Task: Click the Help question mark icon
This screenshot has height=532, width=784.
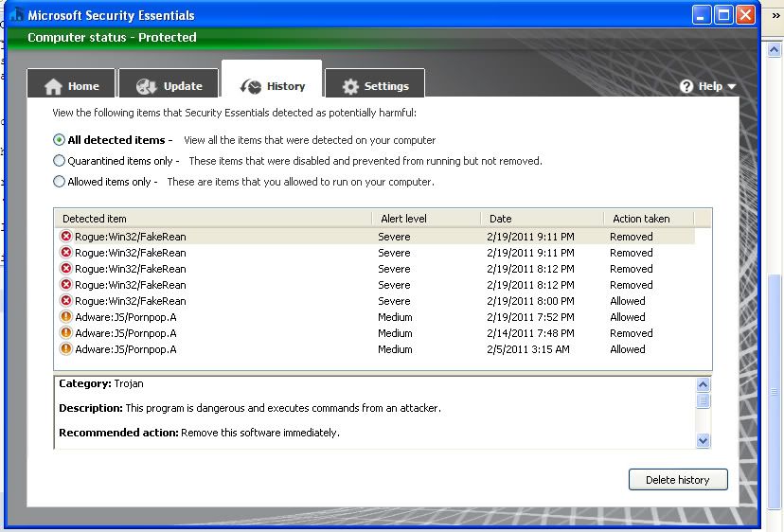Action: tap(686, 86)
